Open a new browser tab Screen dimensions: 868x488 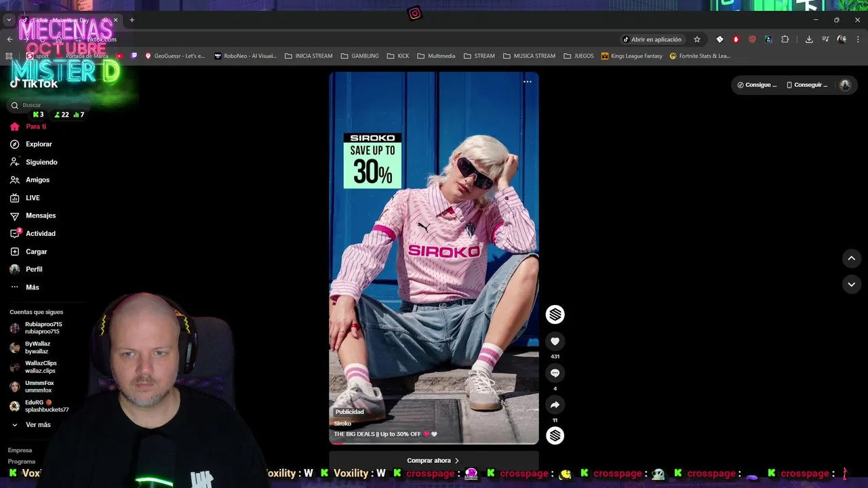pyautogui.click(x=132, y=20)
